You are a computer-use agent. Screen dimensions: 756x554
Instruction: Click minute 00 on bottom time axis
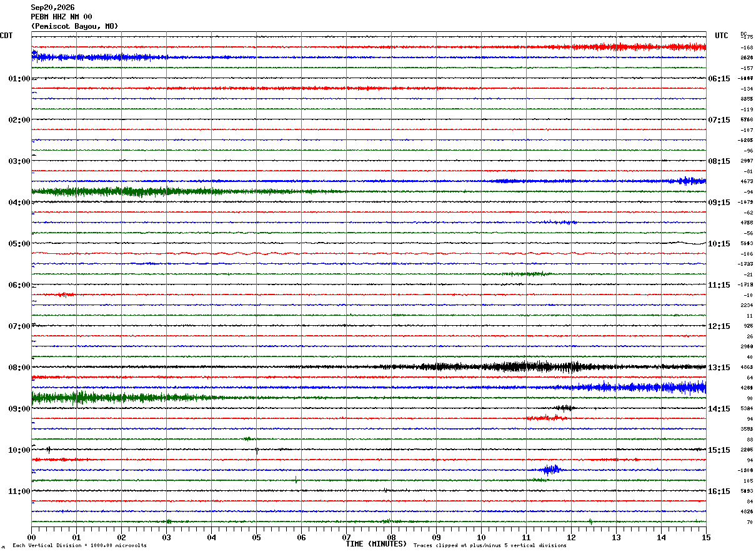coord(31,537)
